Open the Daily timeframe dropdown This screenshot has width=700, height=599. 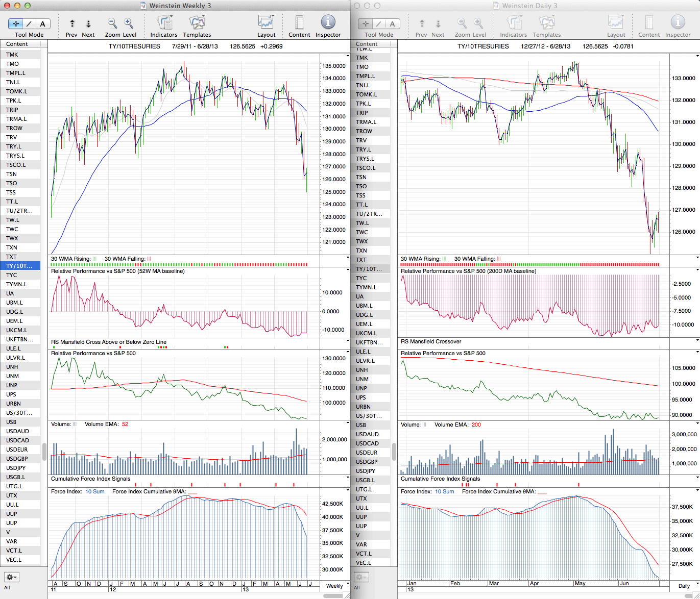pos(687,586)
